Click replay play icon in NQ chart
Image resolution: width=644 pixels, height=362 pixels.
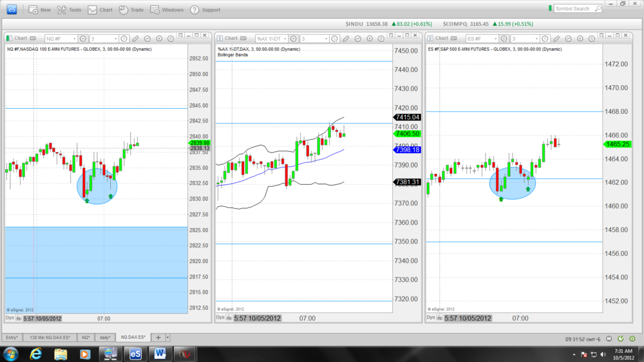(x=159, y=39)
